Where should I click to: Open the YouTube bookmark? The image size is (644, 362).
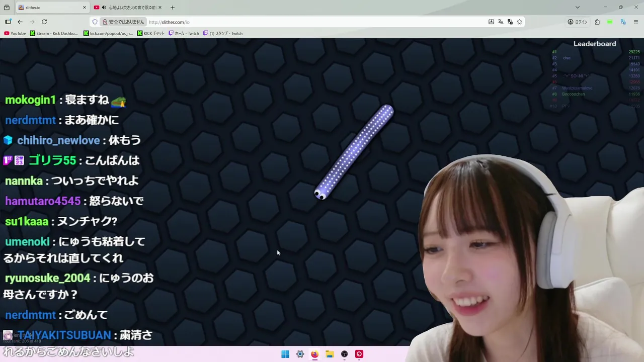pos(15,33)
